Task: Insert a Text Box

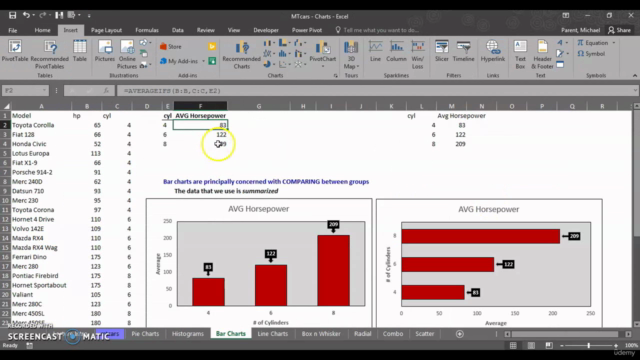Action: coord(520,55)
